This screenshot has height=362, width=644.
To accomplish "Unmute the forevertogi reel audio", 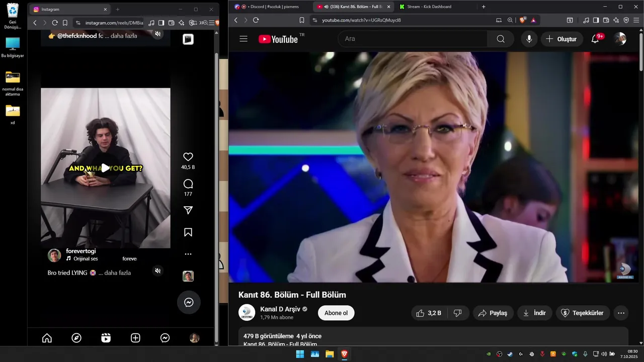I will pyautogui.click(x=157, y=271).
